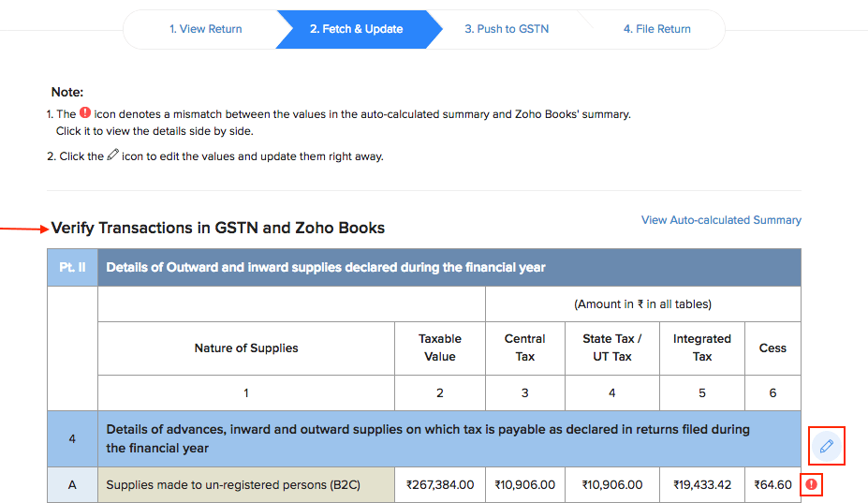Select the Fetch & Update step
This screenshot has width=868, height=503.
(356, 29)
